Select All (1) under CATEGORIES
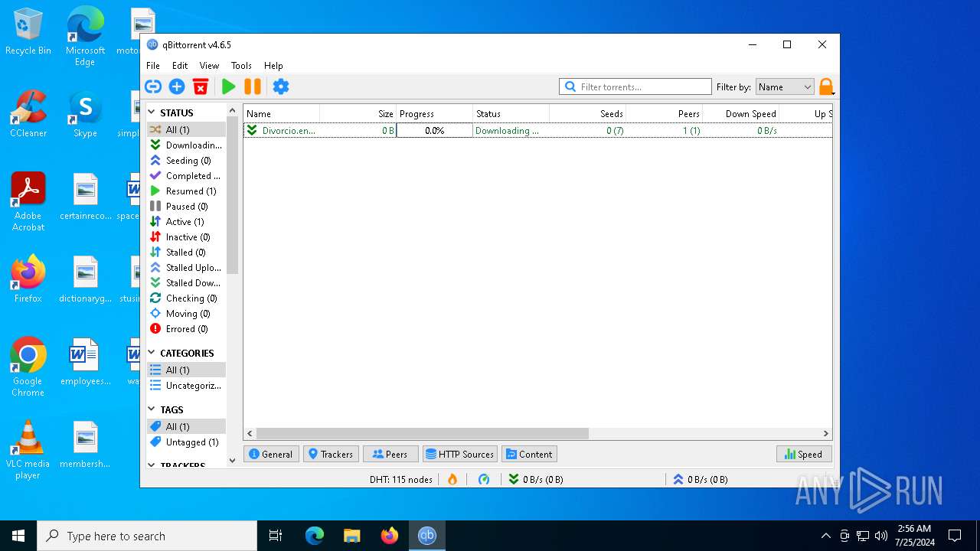980x551 pixels. (x=186, y=370)
